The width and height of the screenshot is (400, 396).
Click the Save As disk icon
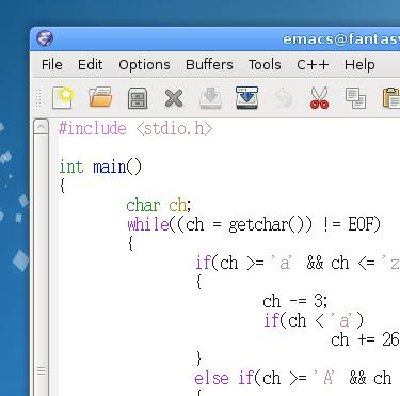pos(247,98)
